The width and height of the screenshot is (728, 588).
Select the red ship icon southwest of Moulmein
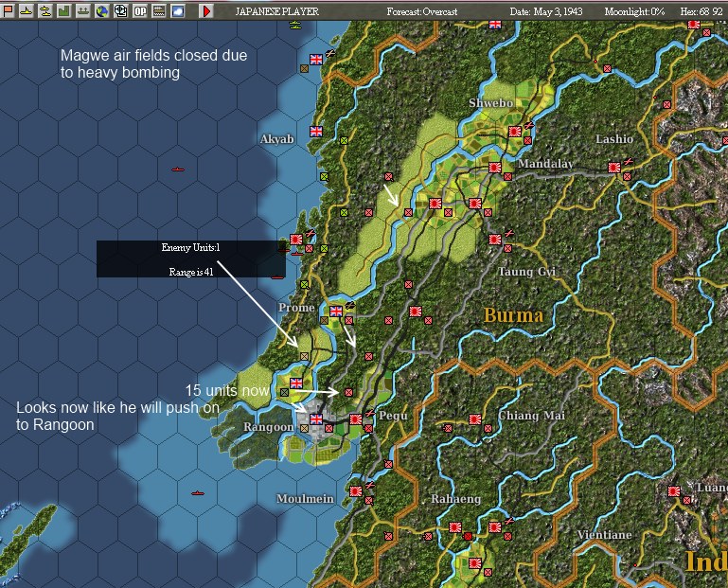pos(198,493)
